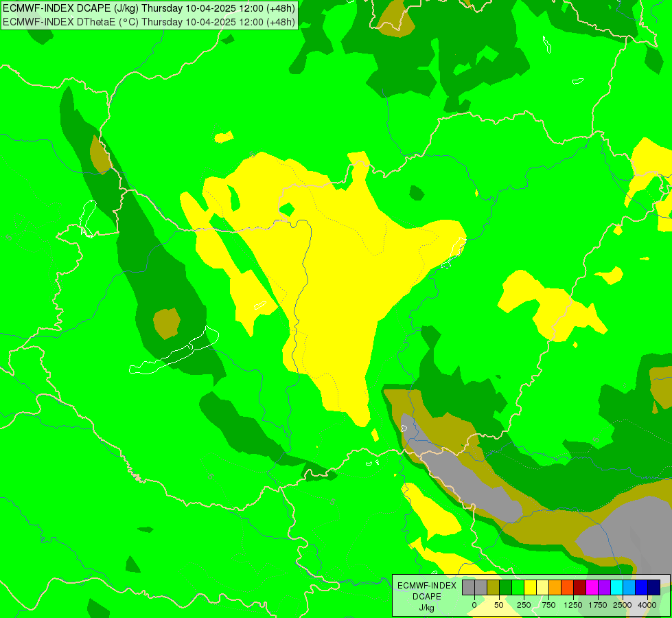Click the dark navy legend swatch

[654, 587]
